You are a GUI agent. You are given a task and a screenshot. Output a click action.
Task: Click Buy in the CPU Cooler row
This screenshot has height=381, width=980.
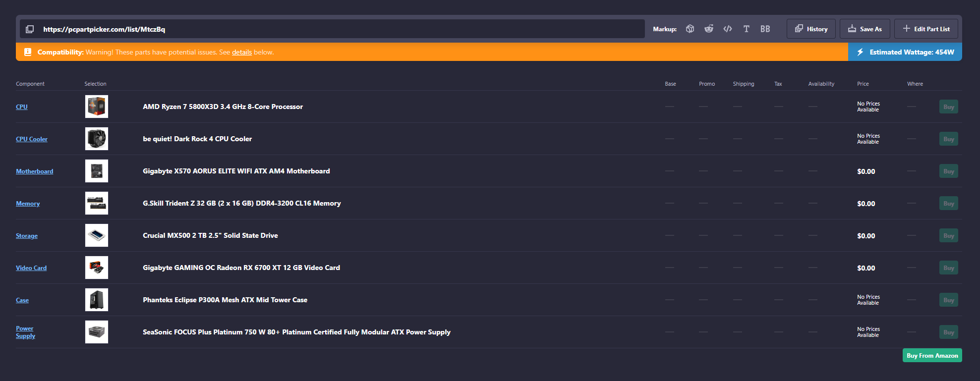949,139
